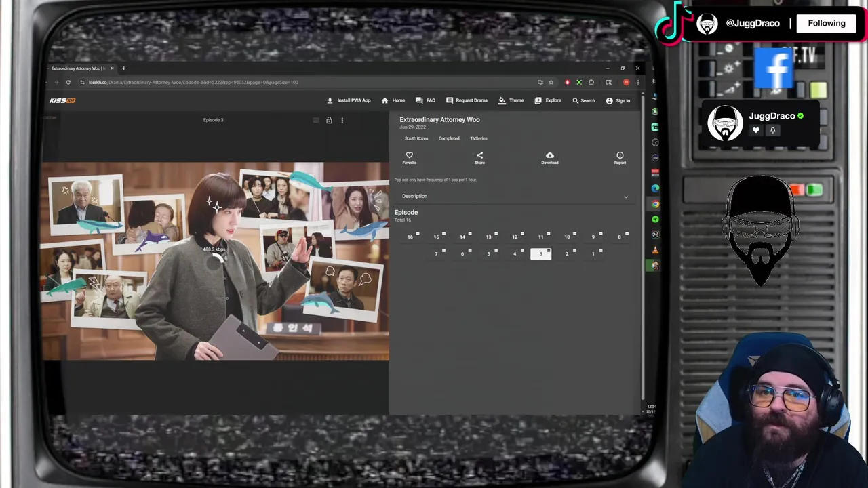Close the Extraordinary Attorney Woo tab

point(113,68)
